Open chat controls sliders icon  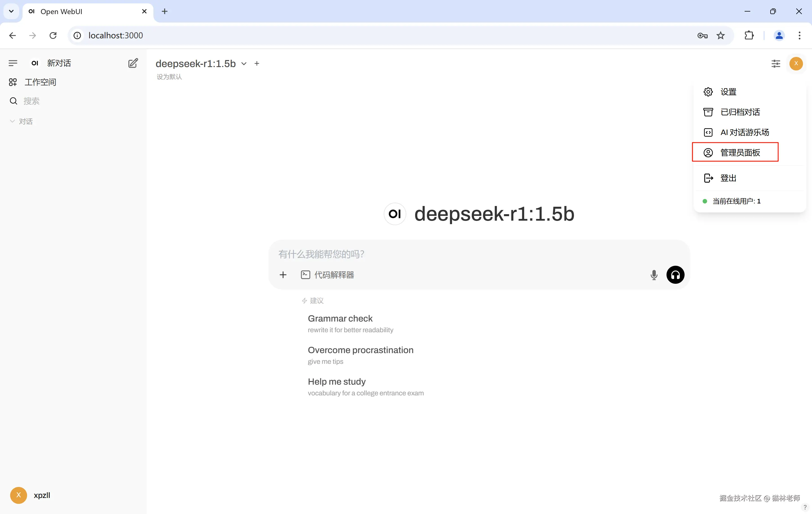(x=776, y=63)
